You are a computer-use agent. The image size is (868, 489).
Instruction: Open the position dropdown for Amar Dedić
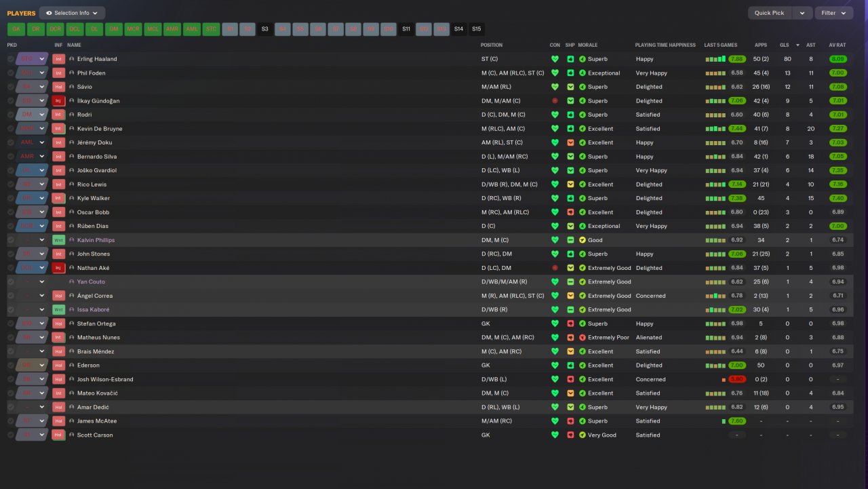tap(42, 407)
